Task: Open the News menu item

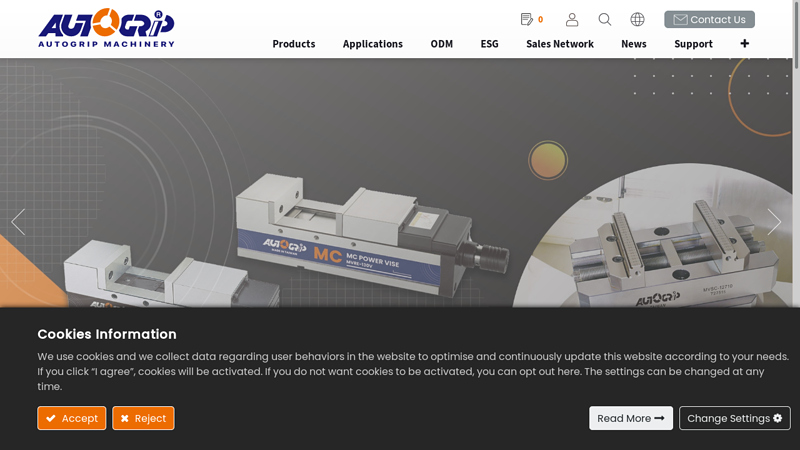Action: 634,44
